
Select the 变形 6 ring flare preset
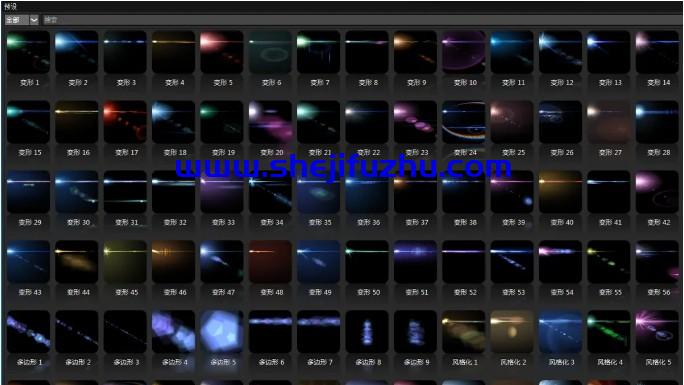pyautogui.click(x=270, y=52)
